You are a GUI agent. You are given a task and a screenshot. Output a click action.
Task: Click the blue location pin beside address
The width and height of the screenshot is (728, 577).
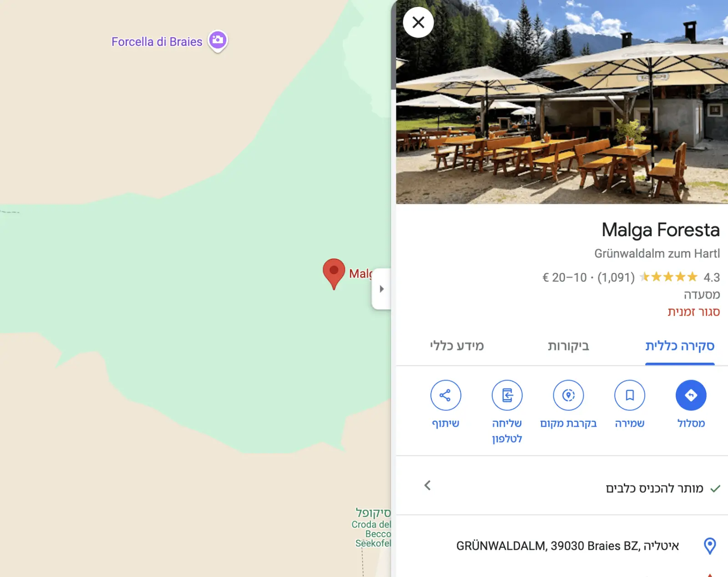(x=710, y=546)
